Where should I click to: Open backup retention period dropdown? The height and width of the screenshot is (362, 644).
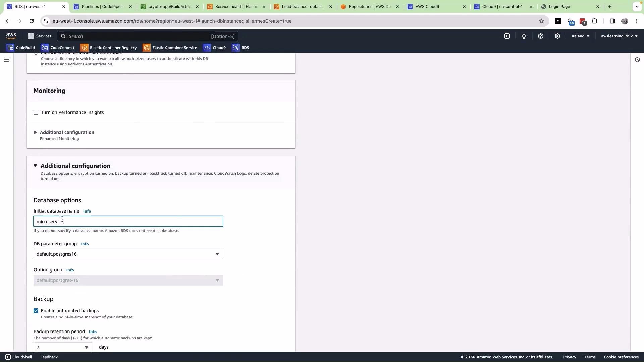tap(63, 347)
